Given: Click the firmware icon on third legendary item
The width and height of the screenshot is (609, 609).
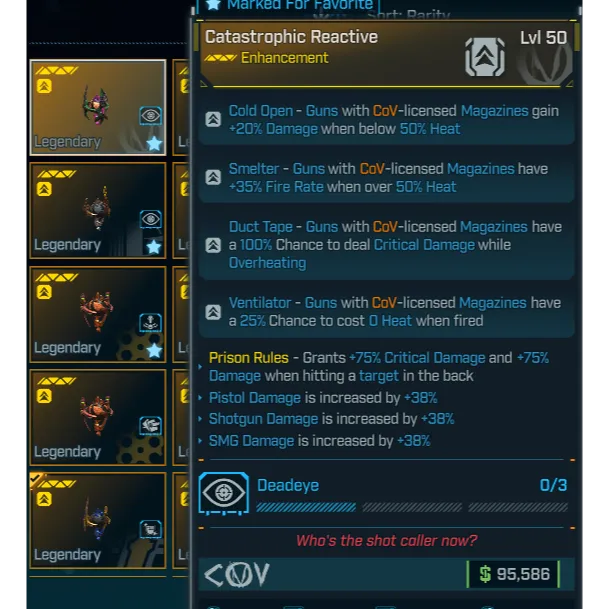Looking at the screenshot, I should click(150, 323).
